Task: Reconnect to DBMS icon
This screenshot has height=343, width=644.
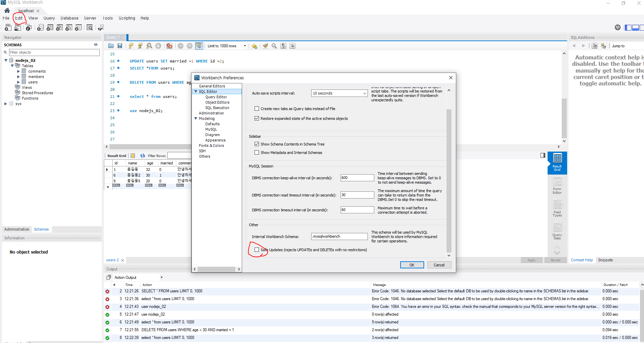Action: tap(101, 28)
